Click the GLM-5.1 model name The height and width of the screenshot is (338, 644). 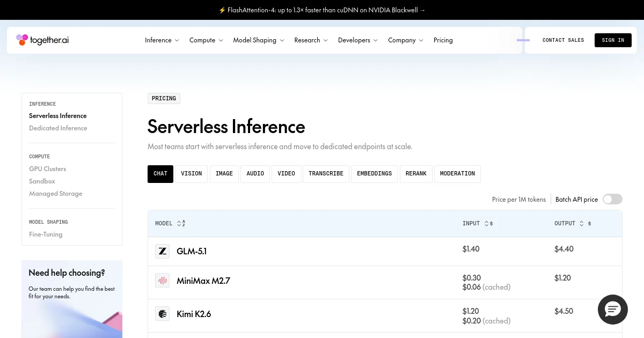(x=192, y=251)
